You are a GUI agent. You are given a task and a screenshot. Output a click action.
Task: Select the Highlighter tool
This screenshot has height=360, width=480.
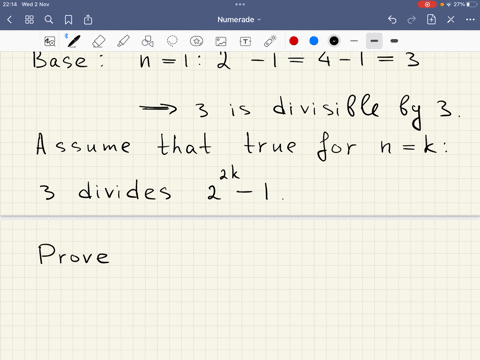click(x=123, y=41)
